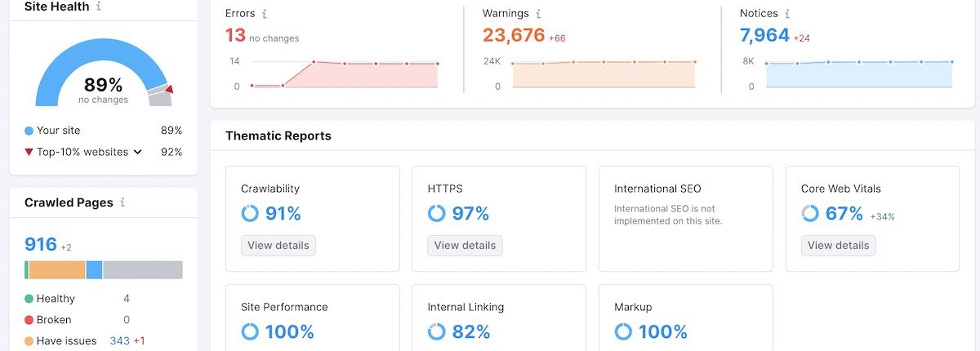
Task: Expand the Top-10% websites dropdown
Action: coord(137,152)
